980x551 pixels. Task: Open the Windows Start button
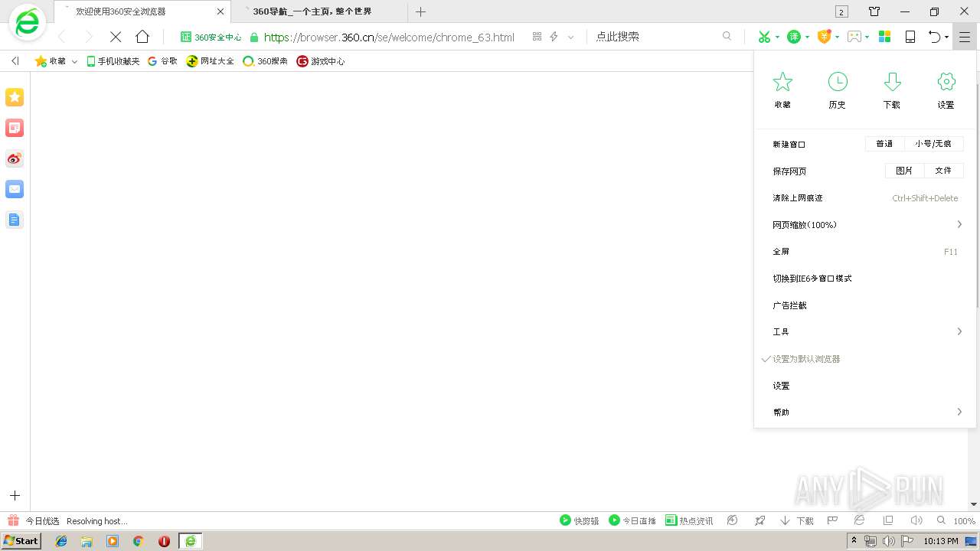click(21, 541)
